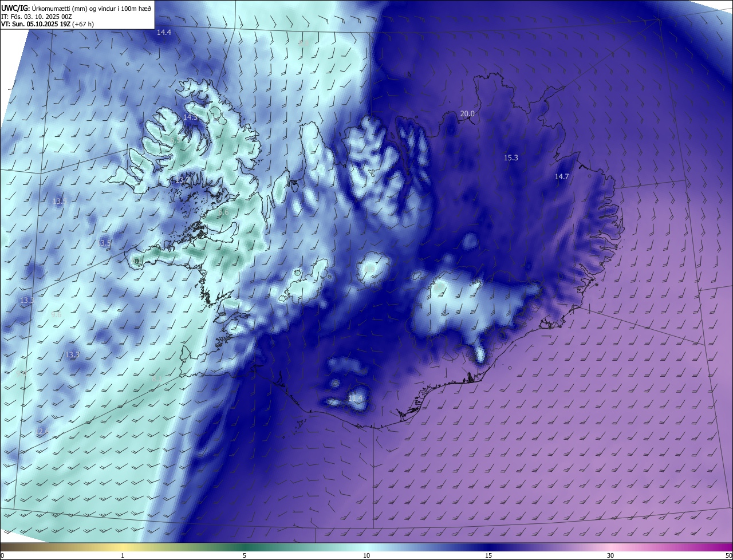Screen dimensions: 733x560
Task: Click the 30 tick on the colour scale
Action: pyautogui.click(x=610, y=555)
